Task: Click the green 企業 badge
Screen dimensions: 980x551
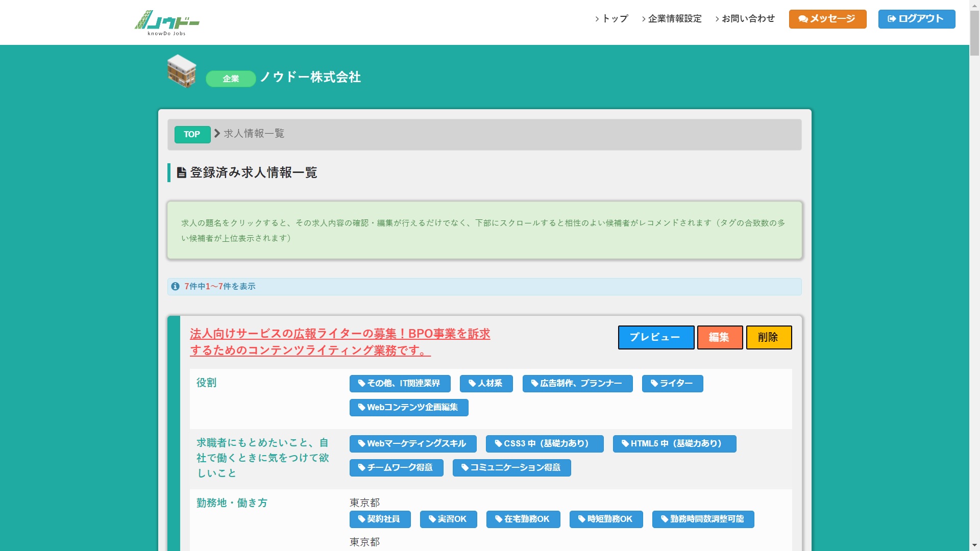Action: click(x=231, y=79)
